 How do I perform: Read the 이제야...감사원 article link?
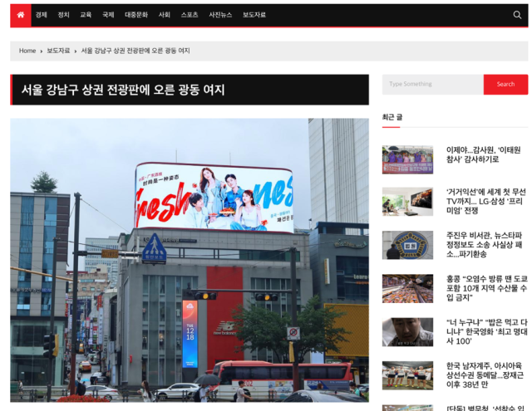point(483,154)
